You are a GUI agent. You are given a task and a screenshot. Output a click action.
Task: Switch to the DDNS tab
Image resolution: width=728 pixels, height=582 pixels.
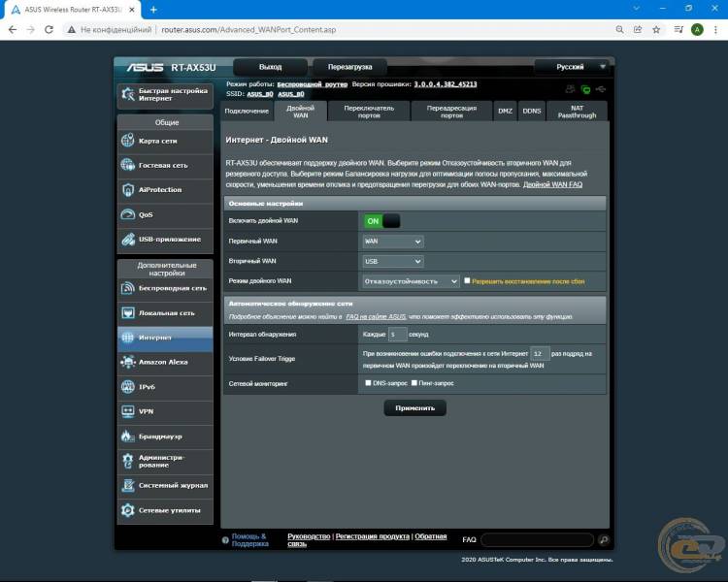tap(532, 112)
